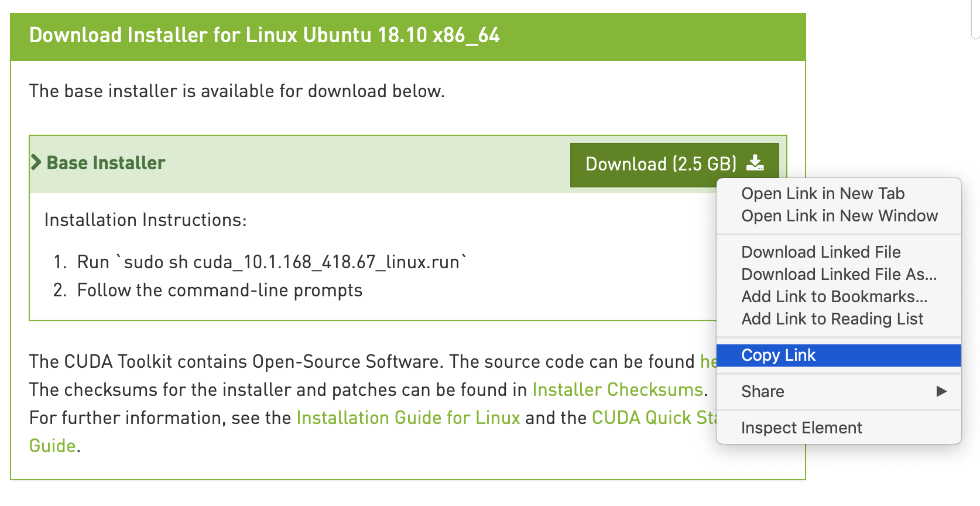Screen dimensions: 980x506
Task: Click the download arrow icon on Download button
Action: point(755,163)
